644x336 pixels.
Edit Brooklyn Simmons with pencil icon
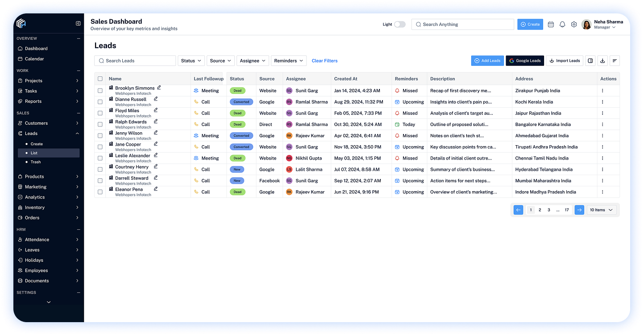point(159,88)
